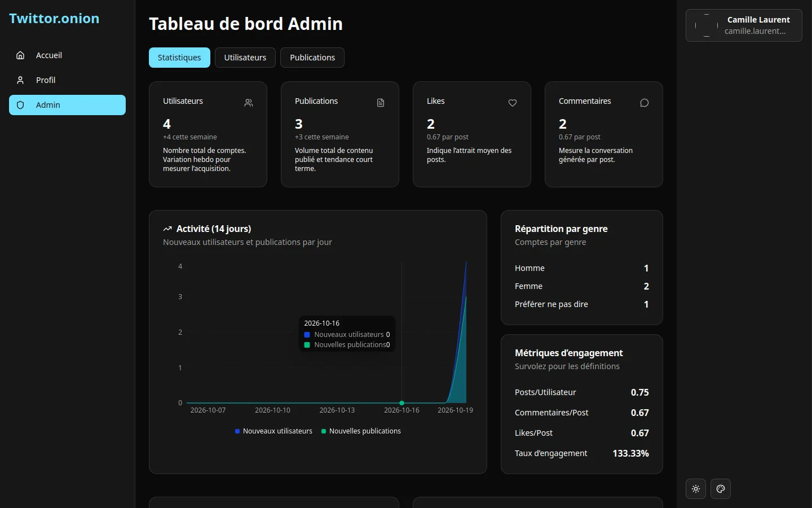Toggle light mode with the sun icon
Image resolution: width=812 pixels, height=508 pixels.
pos(696,489)
